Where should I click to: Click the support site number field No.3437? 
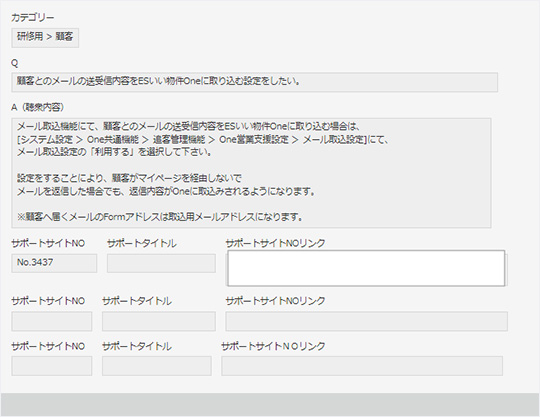point(54,263)
